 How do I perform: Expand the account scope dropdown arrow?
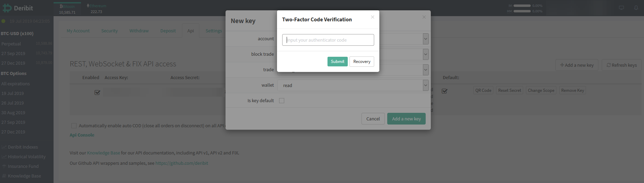tap(426, 39)
